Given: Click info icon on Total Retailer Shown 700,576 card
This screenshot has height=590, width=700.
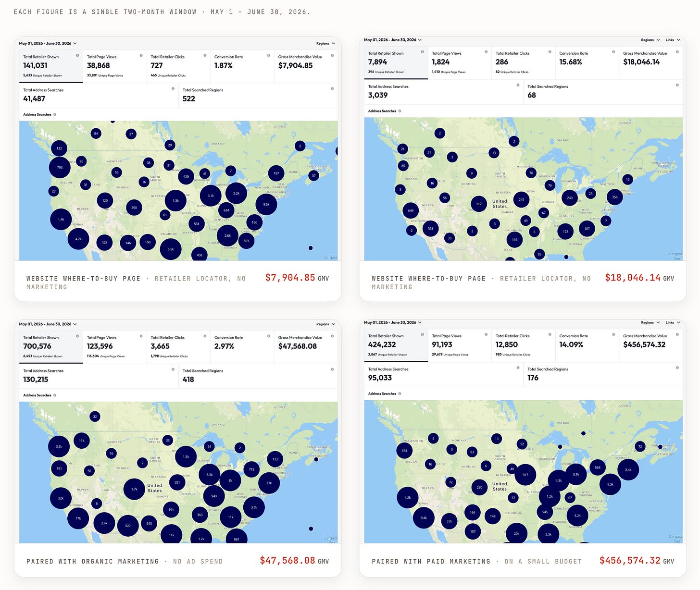Looking at the screenshot, I should 77,336.
